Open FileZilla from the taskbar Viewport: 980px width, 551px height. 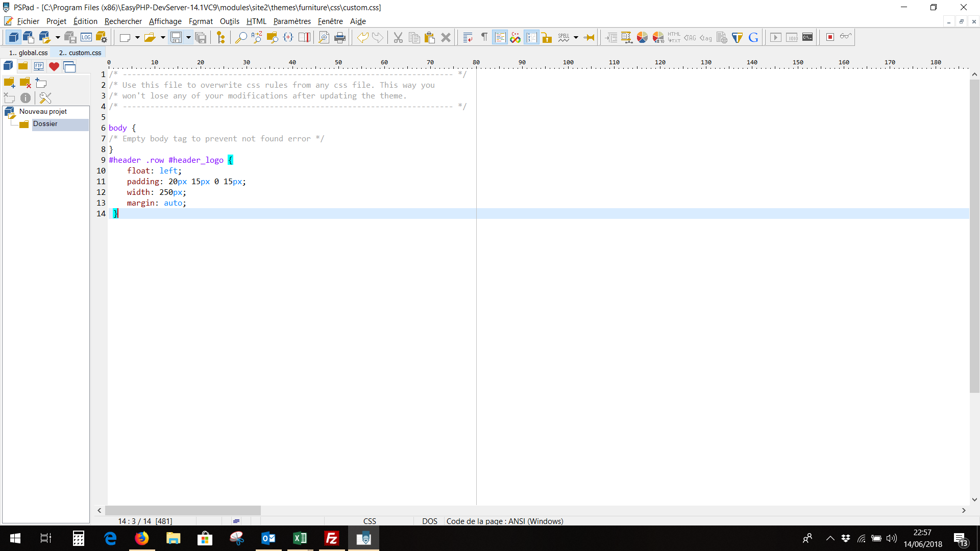coord(332,538)
